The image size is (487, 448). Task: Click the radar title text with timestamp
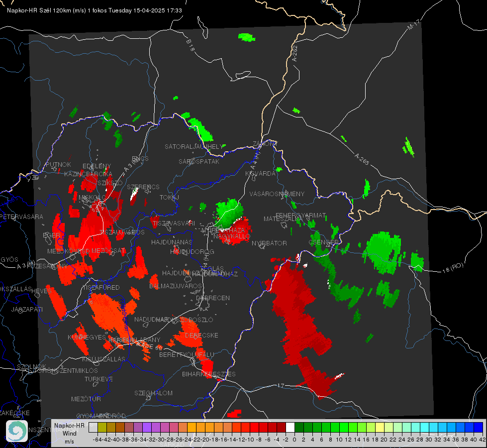coord(95,10)
